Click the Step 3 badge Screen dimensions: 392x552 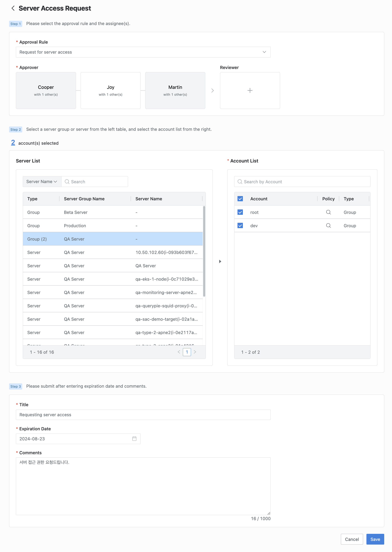16,386
